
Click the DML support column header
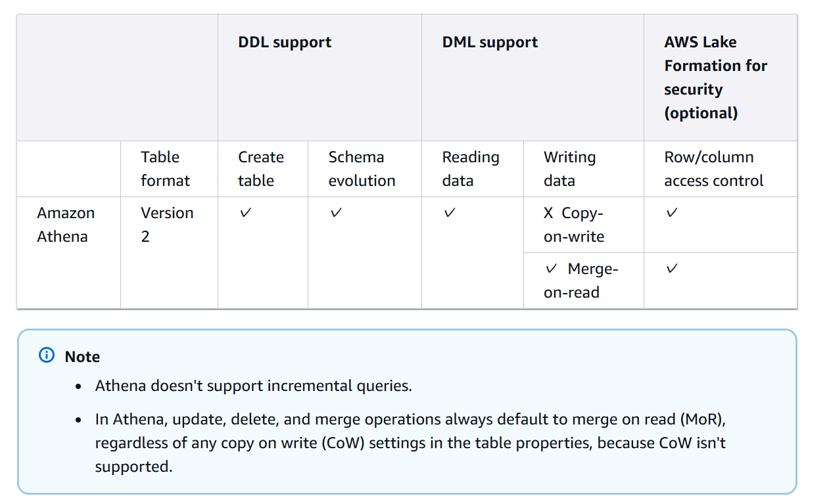pos(490,43)
